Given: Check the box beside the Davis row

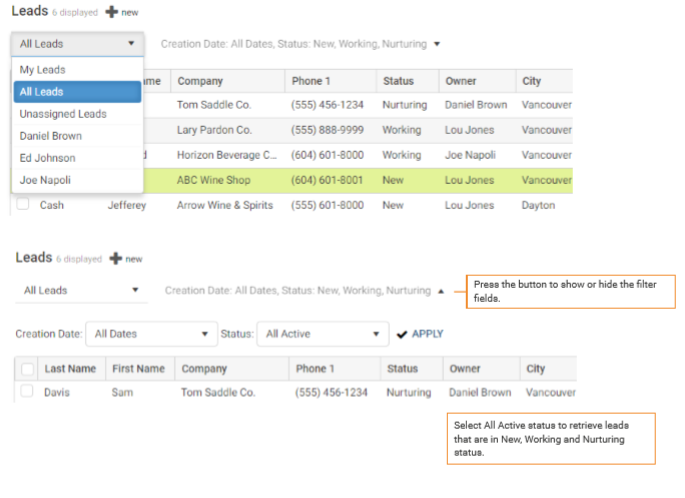Looking at the screenshot, I should point(27,393).
